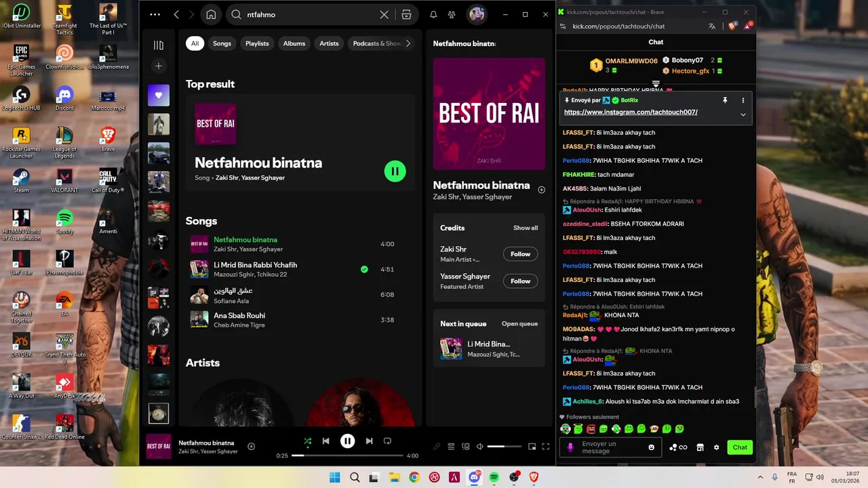The width and height of the screenshot is (868, 488).
Task: Open Spotify Browse icon next to search
Action: [x=406, y=14]
